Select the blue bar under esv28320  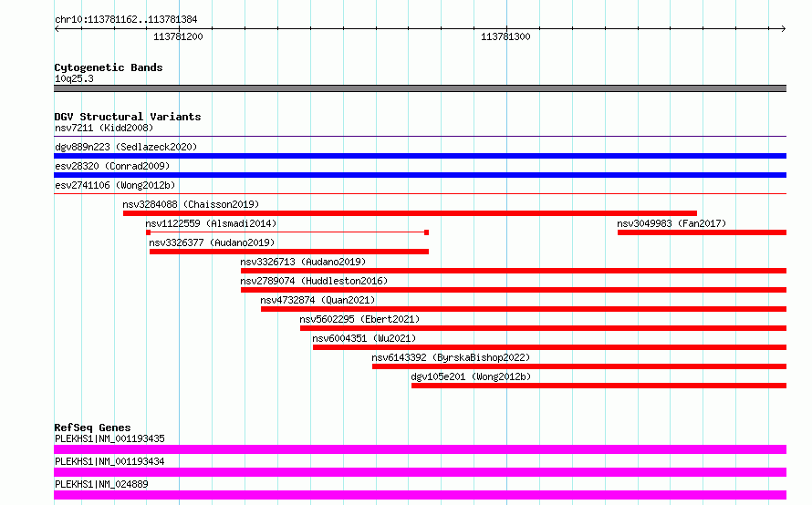[x=420, y=175]
